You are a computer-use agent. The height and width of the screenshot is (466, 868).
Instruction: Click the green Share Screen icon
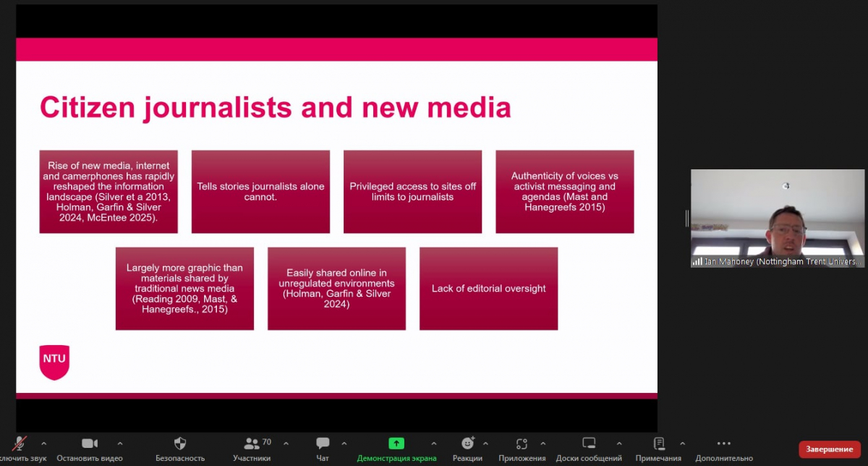coord(396,444)
